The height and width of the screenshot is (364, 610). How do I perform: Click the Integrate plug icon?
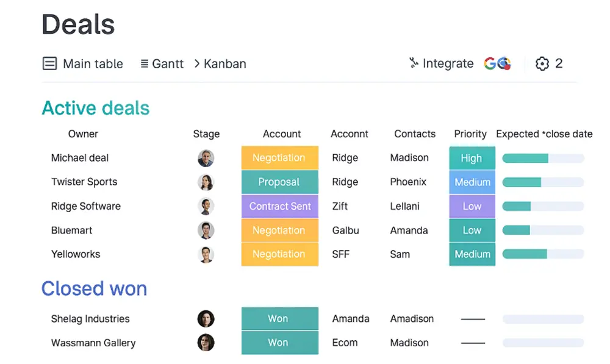click(x=414, y=63)
